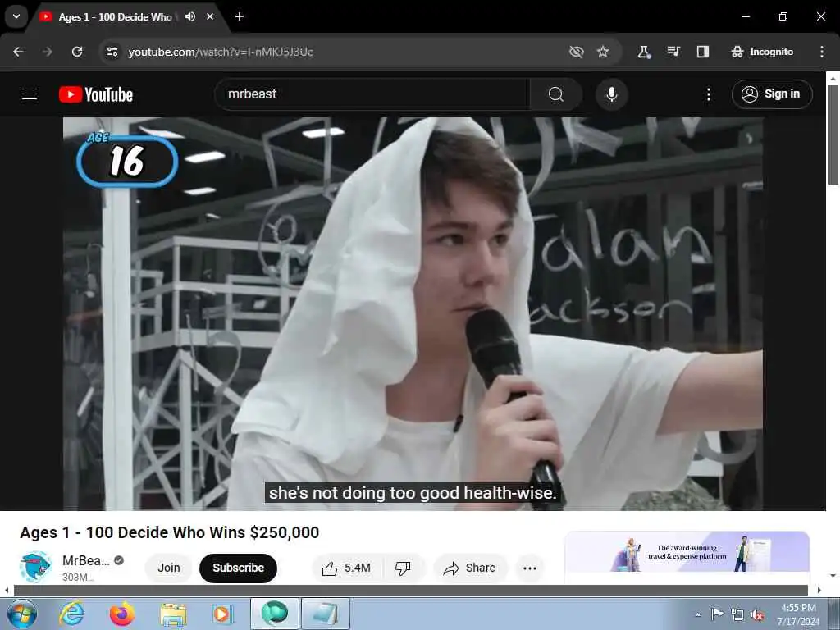
Task: Click the search box containing 'mrbeast'
Action: (372, 94)
